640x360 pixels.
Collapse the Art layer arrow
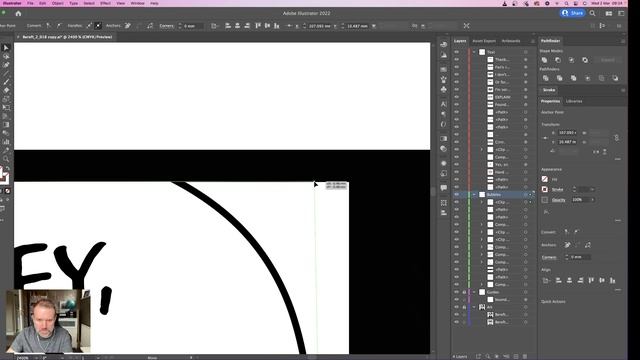(474, 307)
